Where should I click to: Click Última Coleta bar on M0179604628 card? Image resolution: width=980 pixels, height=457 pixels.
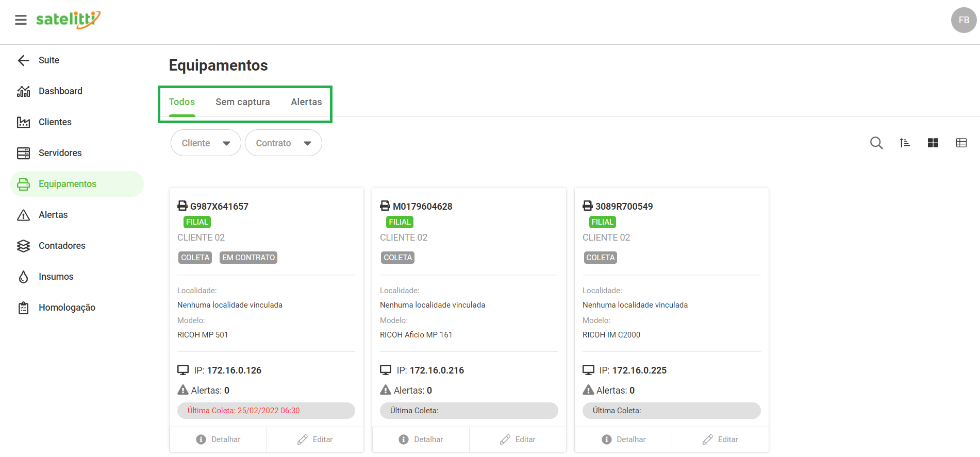tap(469, 411)
